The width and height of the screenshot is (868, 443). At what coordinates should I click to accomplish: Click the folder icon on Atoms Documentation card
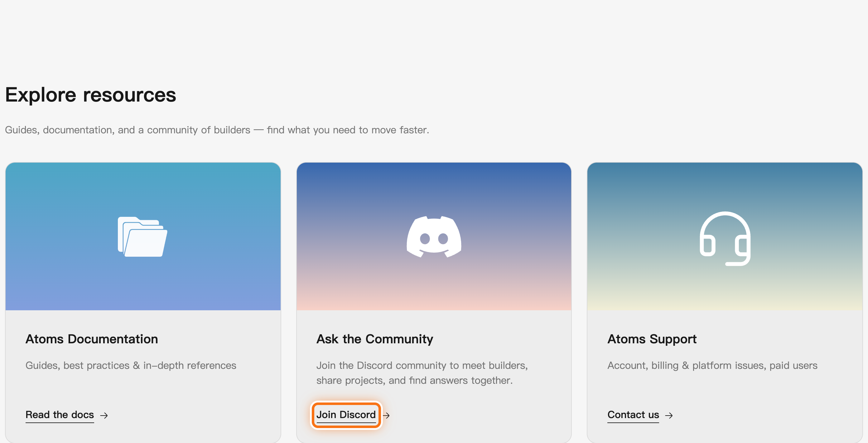142,237
